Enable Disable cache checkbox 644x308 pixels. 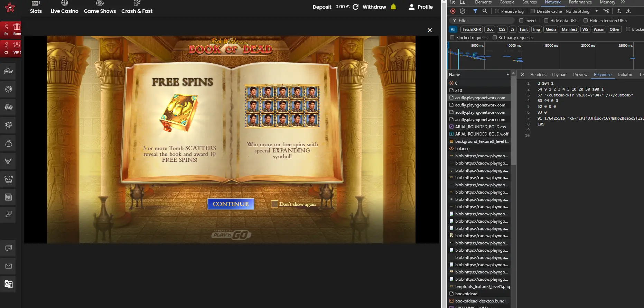tap(533, 11)
